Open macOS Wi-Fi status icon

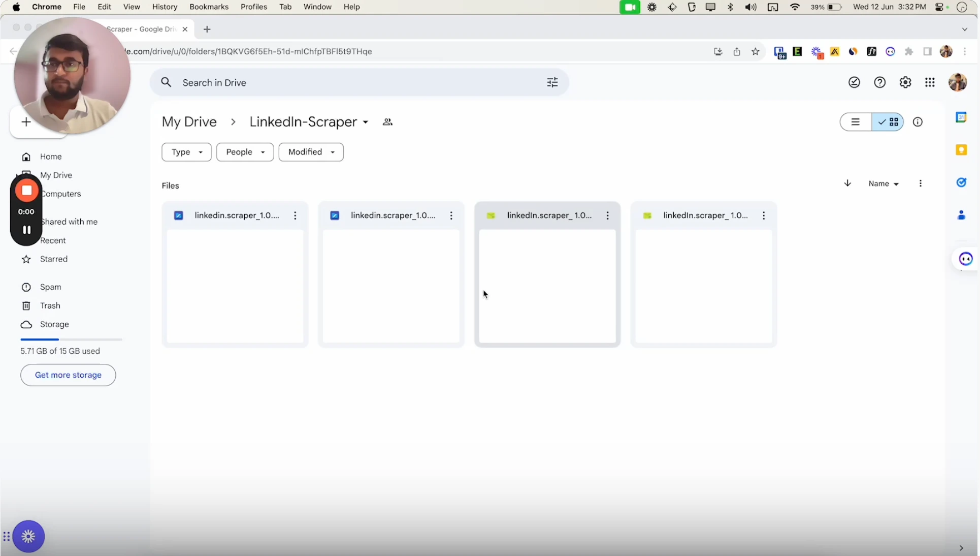pos(795,7)
